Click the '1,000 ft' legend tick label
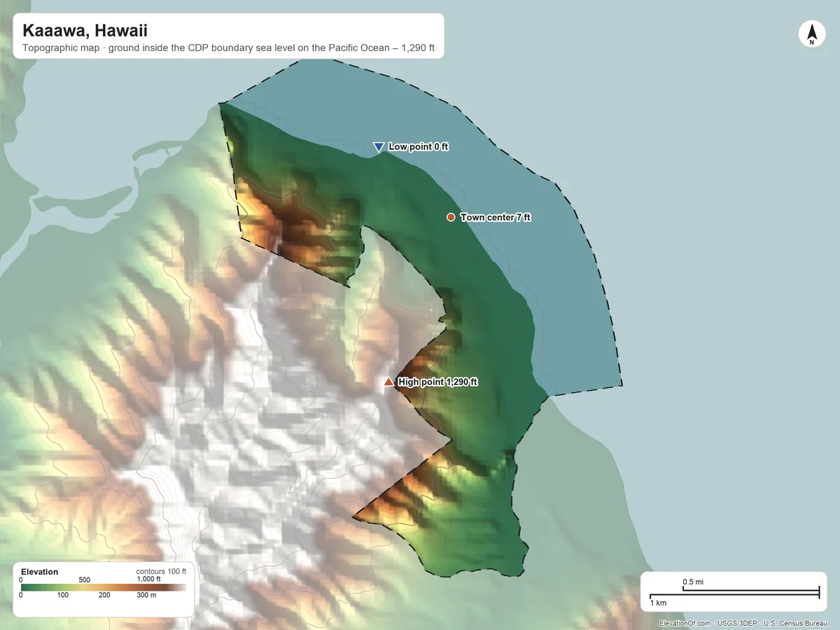 click(x=148, y=580)
